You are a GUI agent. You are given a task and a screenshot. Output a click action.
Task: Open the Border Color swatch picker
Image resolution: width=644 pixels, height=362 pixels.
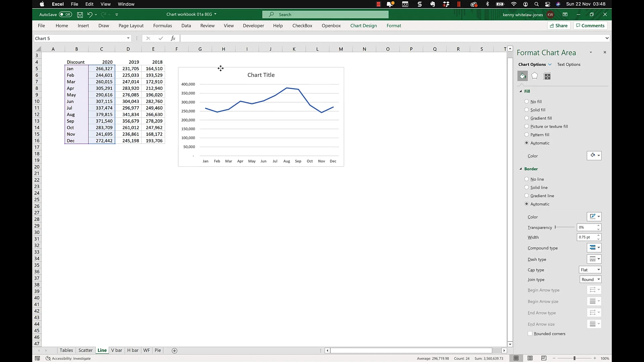[594, 217]
